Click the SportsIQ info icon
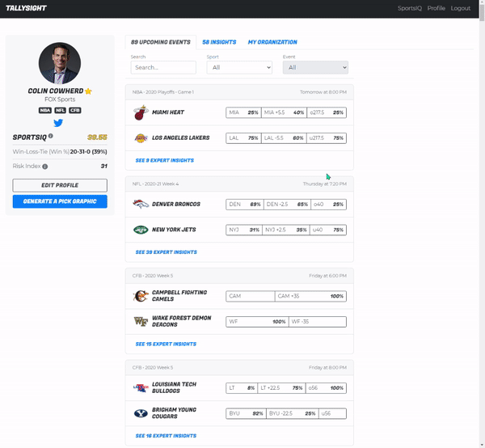 pos(51,136)
